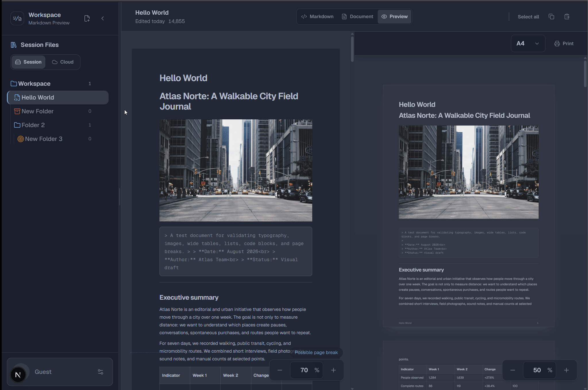Open the Hello World file

[x=58, y=97]
